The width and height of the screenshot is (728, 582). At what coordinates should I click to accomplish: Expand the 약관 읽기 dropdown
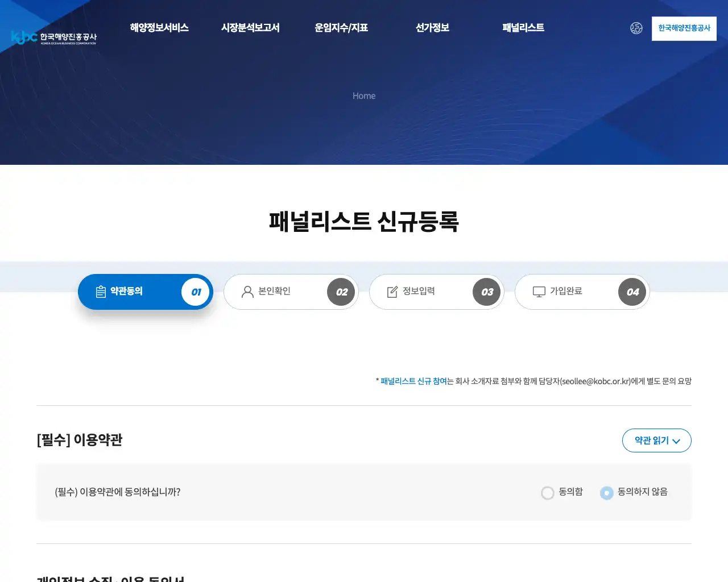tap(657, 440)
